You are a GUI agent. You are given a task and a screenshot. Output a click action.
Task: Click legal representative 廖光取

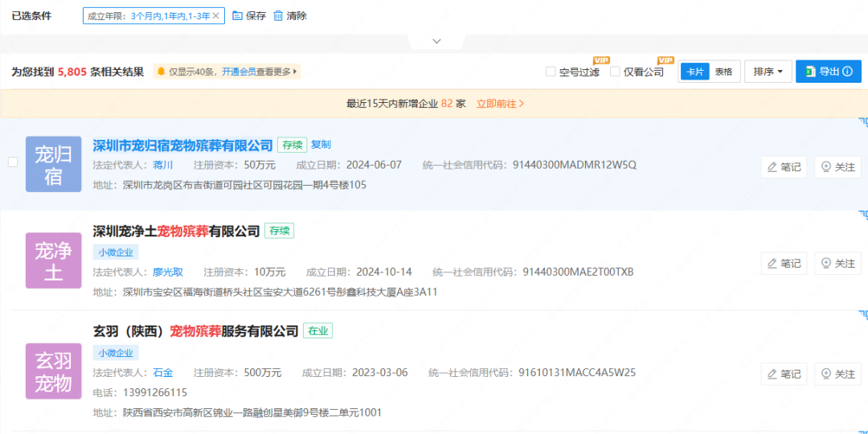[168, 272]
